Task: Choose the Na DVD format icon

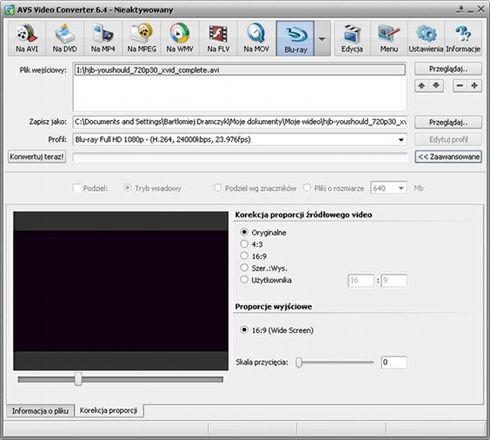Action: click(65, 38)
